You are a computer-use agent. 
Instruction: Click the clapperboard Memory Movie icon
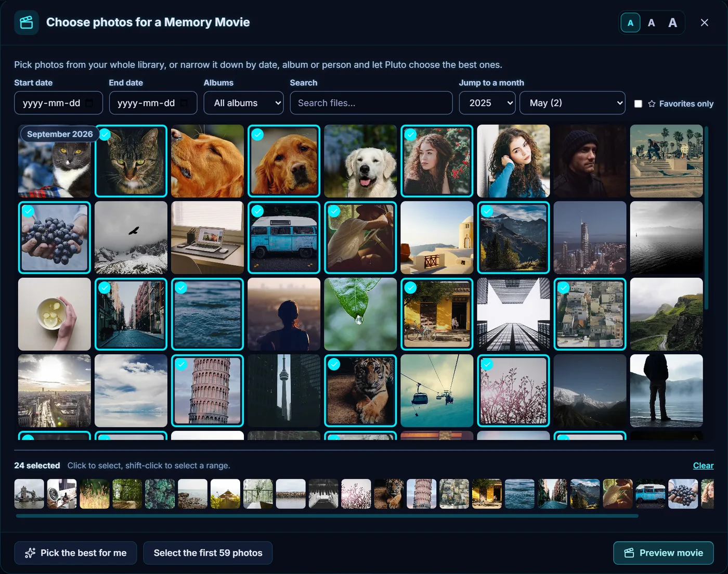point(27,22)
